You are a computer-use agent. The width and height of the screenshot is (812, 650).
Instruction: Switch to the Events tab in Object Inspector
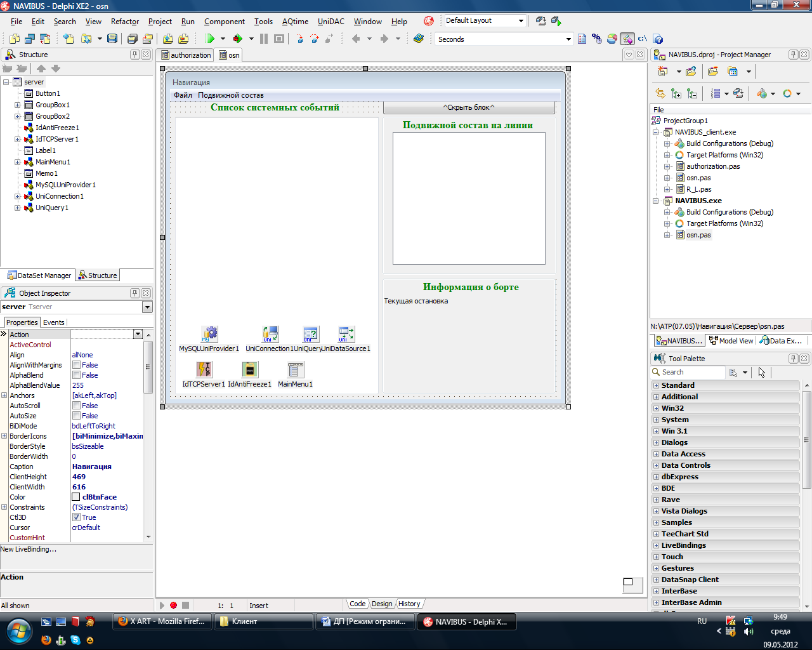pos(54,322)
